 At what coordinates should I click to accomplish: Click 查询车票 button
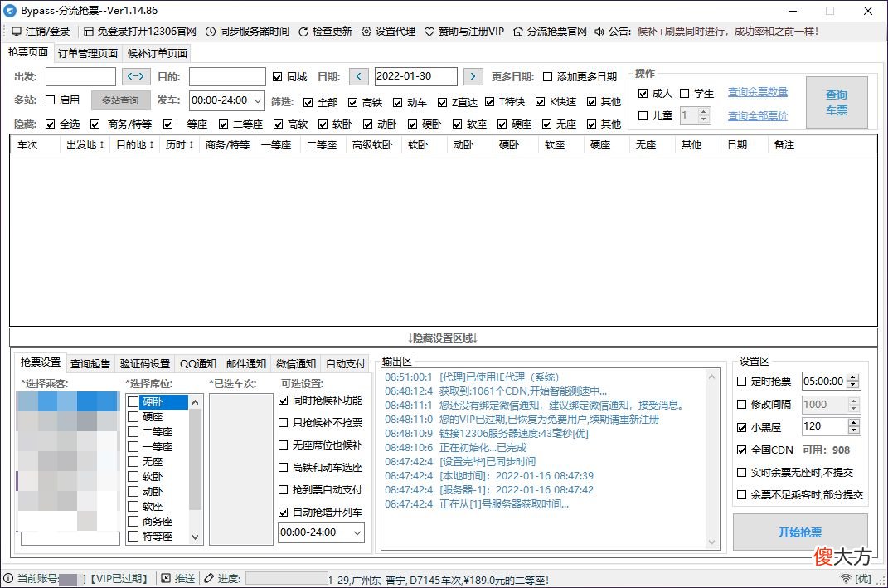point(837,103)
